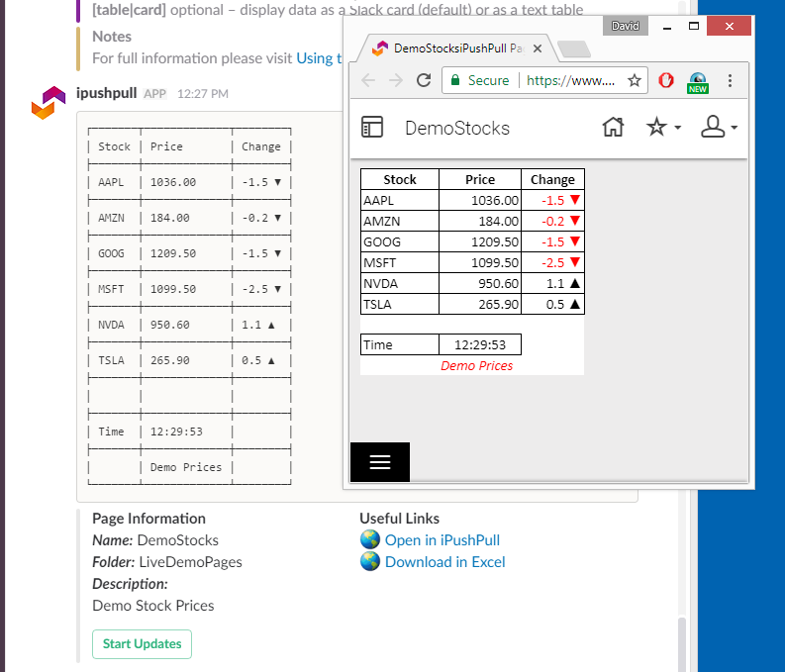
Task: Minimize the Chrome window
Action: pyautogui.click(x=667, y=26)
